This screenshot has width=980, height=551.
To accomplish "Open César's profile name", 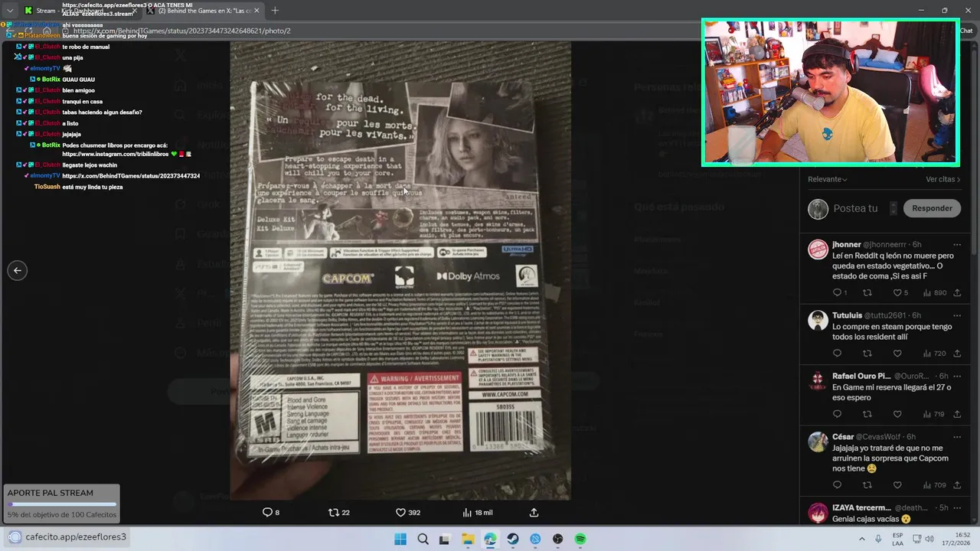I will coord(843,437).
